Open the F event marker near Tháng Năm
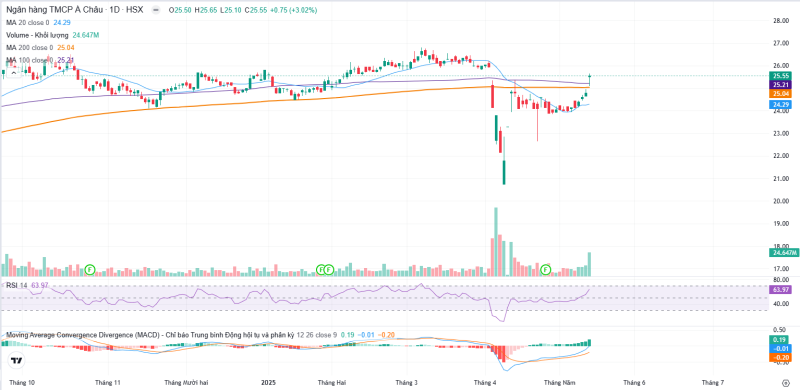 546,269
